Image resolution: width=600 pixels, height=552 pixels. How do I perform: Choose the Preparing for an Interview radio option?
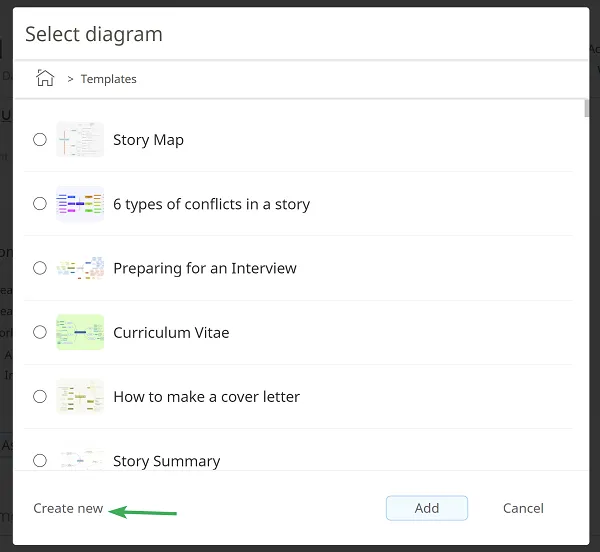coord(40,268)
